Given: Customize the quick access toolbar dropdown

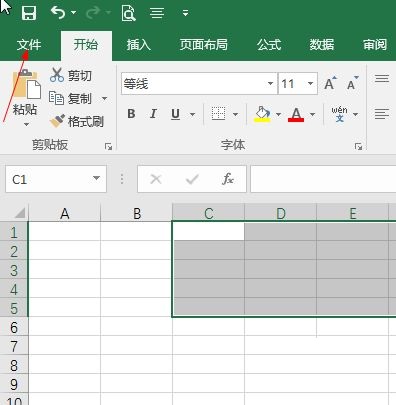Looking at the screenshot, I should [186, 13].
